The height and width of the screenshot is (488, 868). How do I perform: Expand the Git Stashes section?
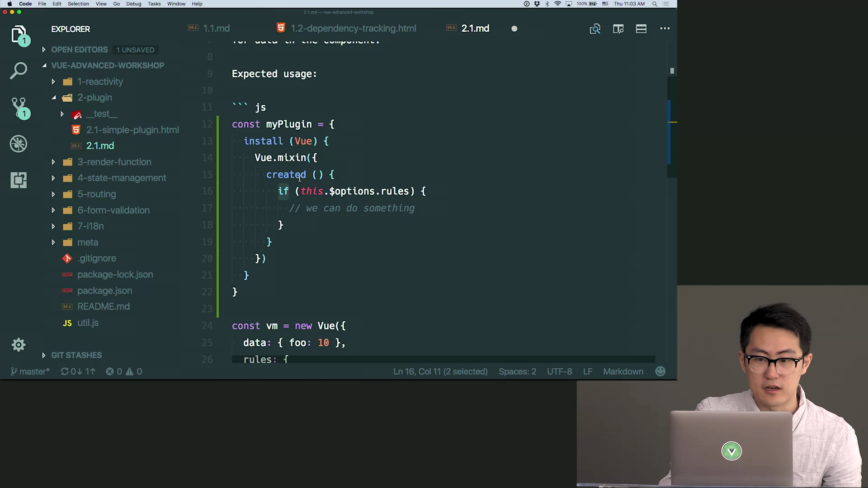pyautogui.click(x=44, y=355)
